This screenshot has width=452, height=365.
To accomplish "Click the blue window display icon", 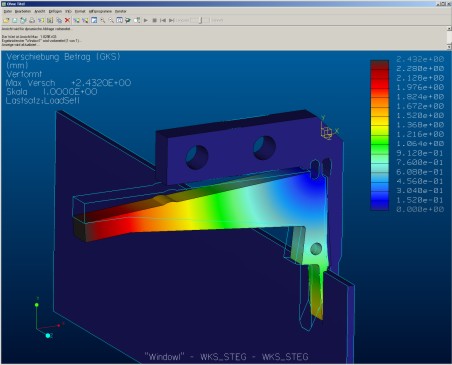I will (x=94, y=20).
